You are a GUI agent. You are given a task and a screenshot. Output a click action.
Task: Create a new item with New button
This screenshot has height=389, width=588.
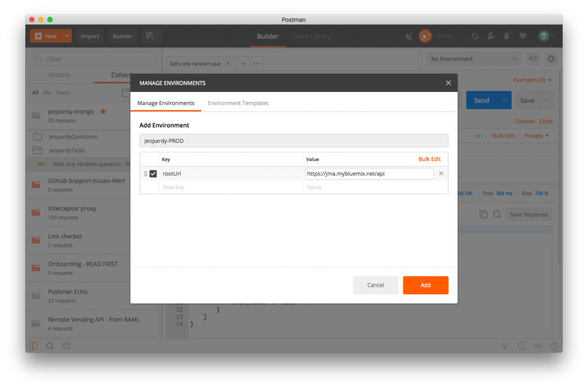46,36
